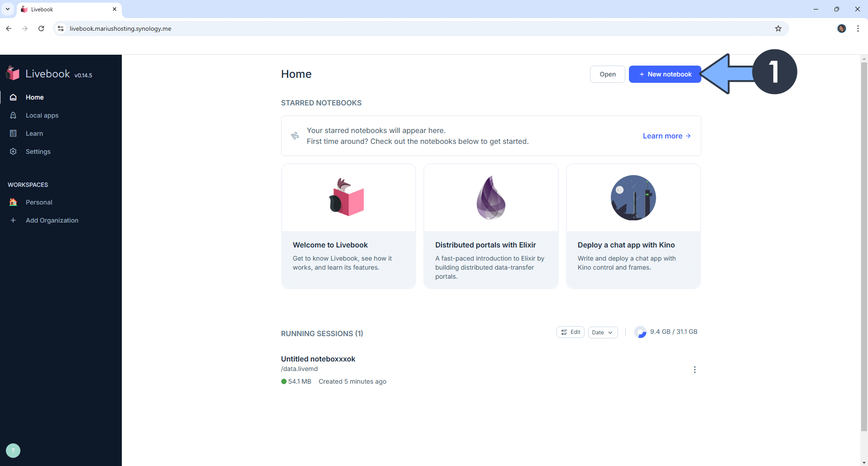
Task: Click Edit in running sessions
Action: (571, 332)
